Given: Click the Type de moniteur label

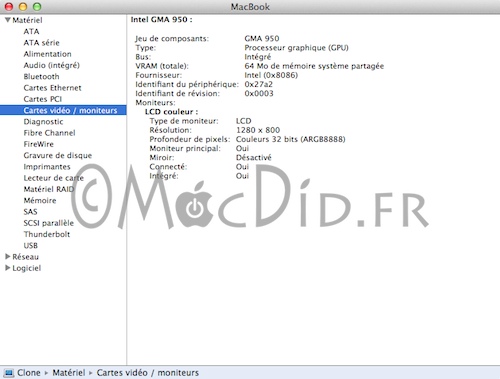Looking at the screenshot, I should click(x=184, y=121).
